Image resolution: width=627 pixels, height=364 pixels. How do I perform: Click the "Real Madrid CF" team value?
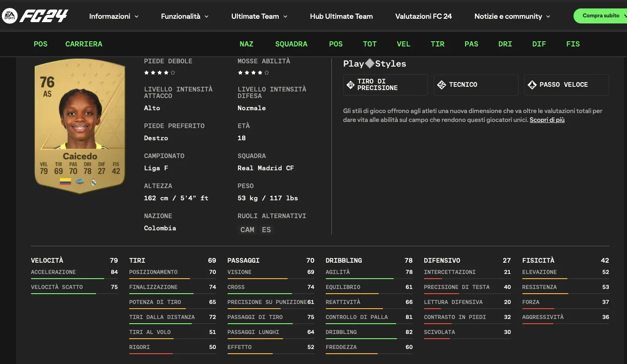pos(266,168)
